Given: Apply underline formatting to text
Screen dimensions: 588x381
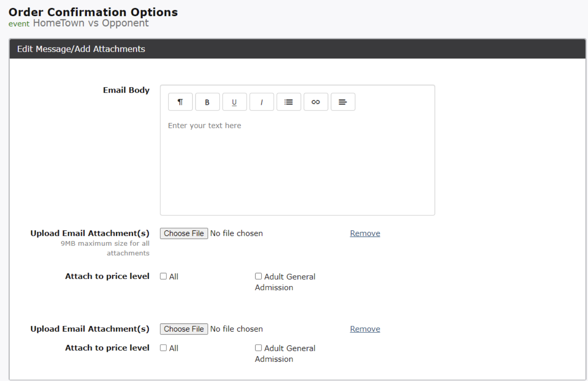Looking at the screenshot, I should click(x=234, y=102).
